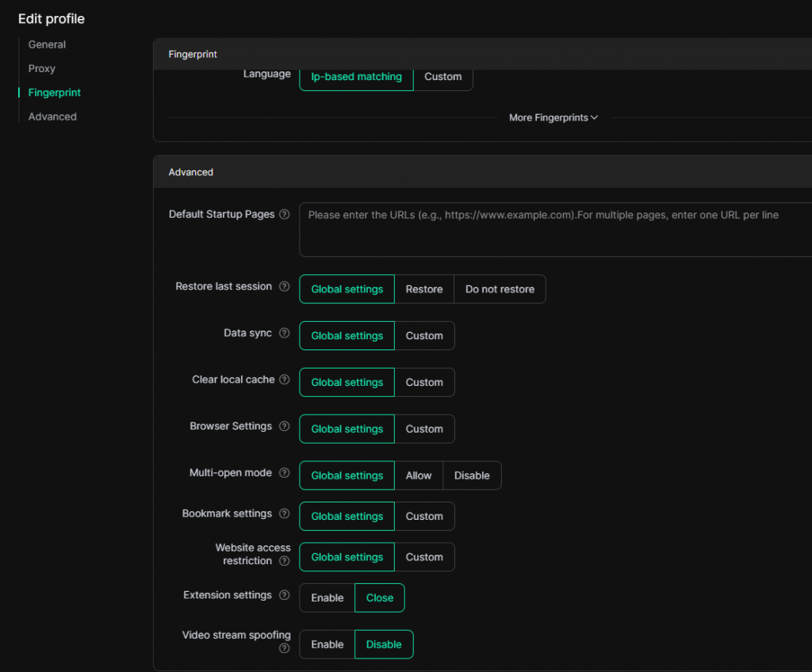This screenshot has width=812, height=672.
Task: Open the General section in sidebar
Action: [x=47, y=45]
